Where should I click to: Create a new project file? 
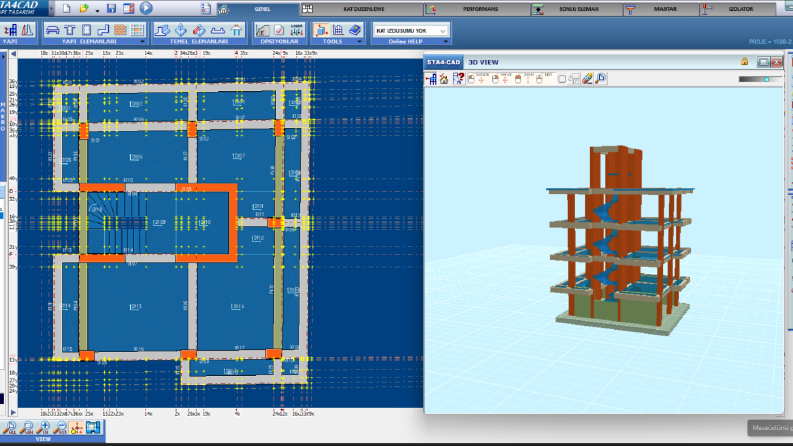66,9
